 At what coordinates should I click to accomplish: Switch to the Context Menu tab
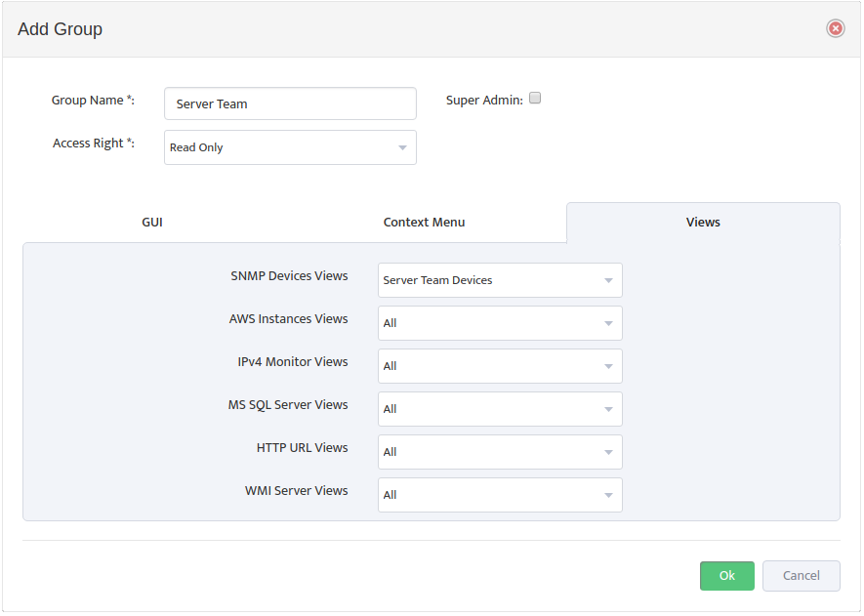424,222
